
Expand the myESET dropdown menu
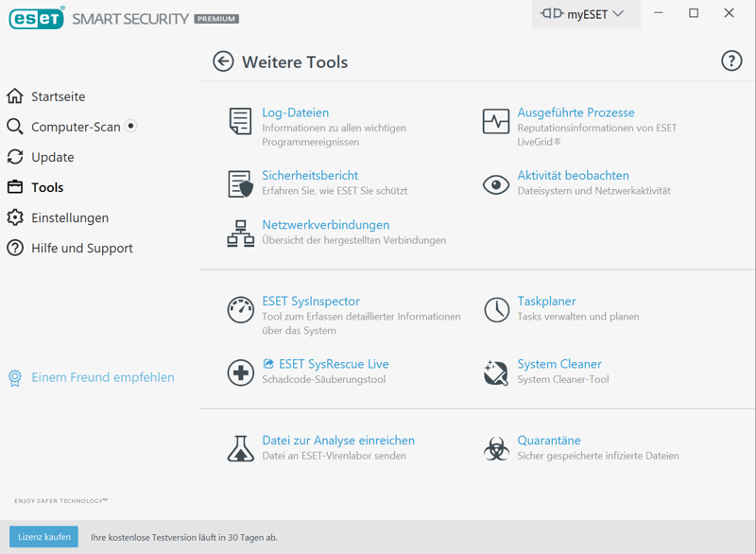coord(585,14)
